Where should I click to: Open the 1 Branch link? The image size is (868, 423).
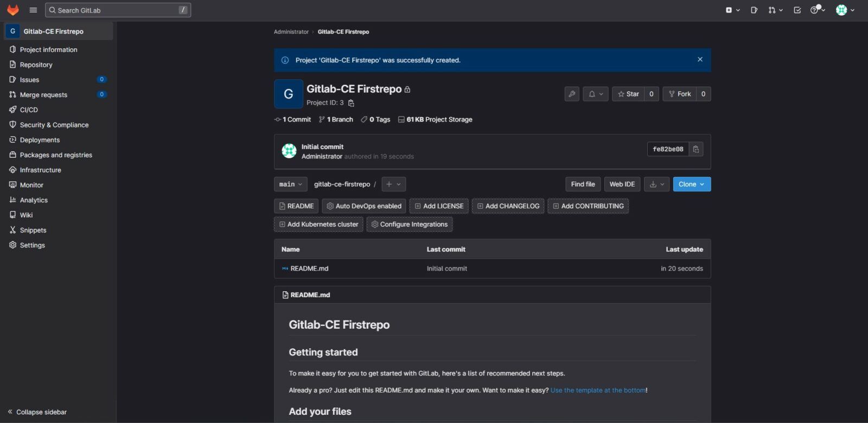[336, 119]
